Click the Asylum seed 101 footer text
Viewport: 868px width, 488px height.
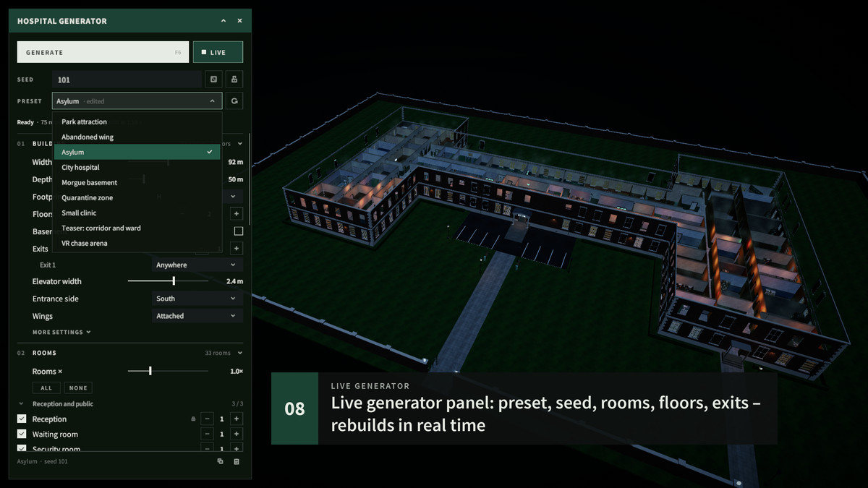pos(43,461)
